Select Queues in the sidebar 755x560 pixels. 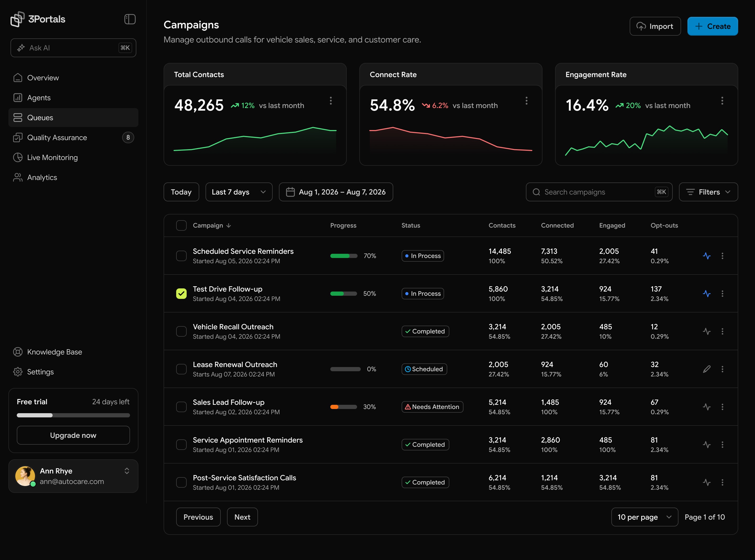[x=73, y=118]
